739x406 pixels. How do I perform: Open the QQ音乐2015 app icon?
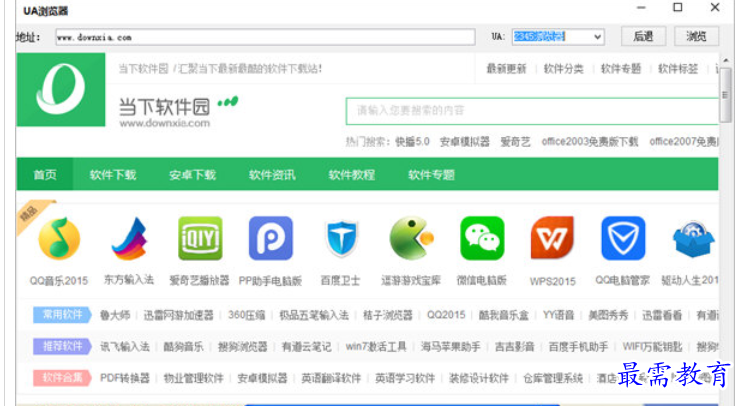tap(59, 238)
